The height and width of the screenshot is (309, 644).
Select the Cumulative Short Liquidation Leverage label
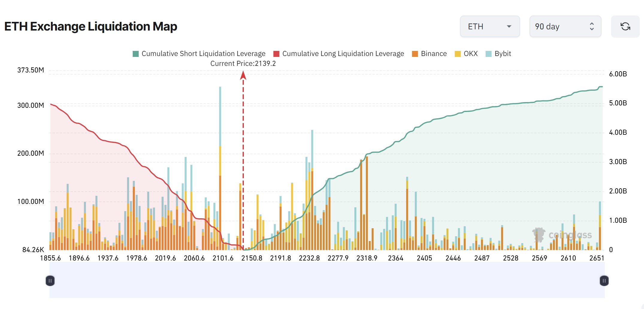[204, 54]
